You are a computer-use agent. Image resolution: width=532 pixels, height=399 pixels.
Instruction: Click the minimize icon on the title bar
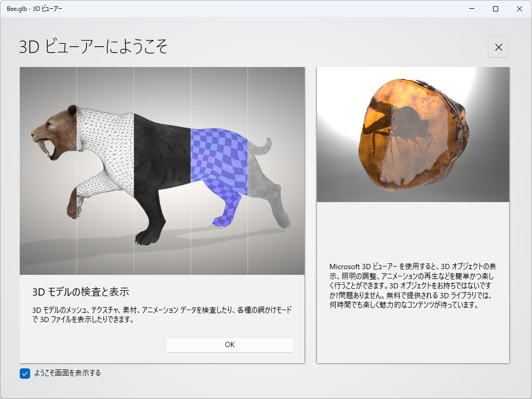(471, 8)
